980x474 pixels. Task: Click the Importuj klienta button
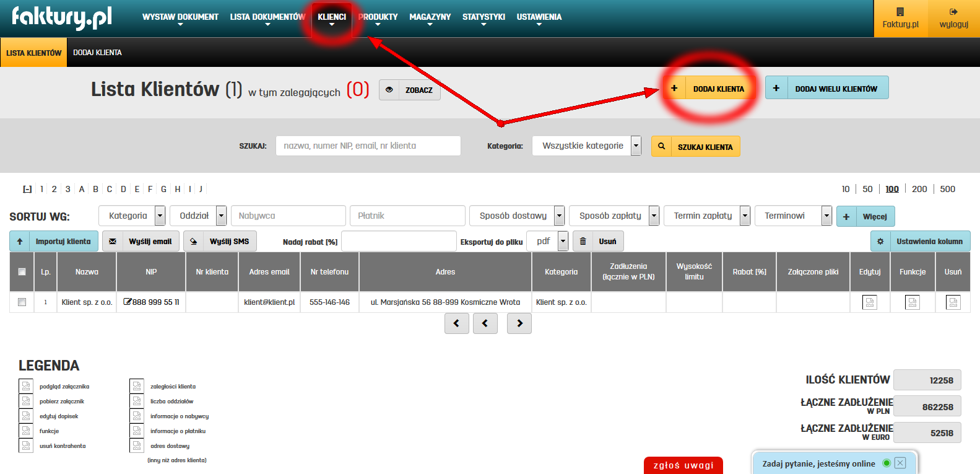[54, 242]
